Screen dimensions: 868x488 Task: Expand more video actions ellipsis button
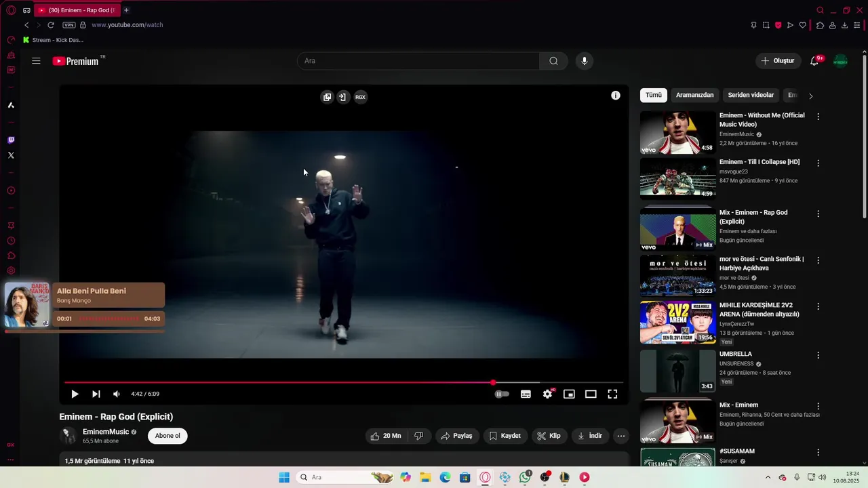(620, 436)
